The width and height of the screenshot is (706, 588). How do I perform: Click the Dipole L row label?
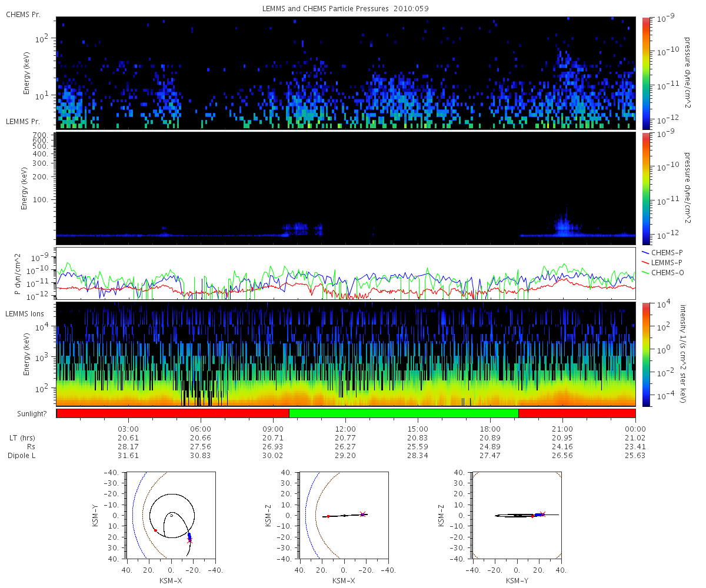(x=22, y=456)
